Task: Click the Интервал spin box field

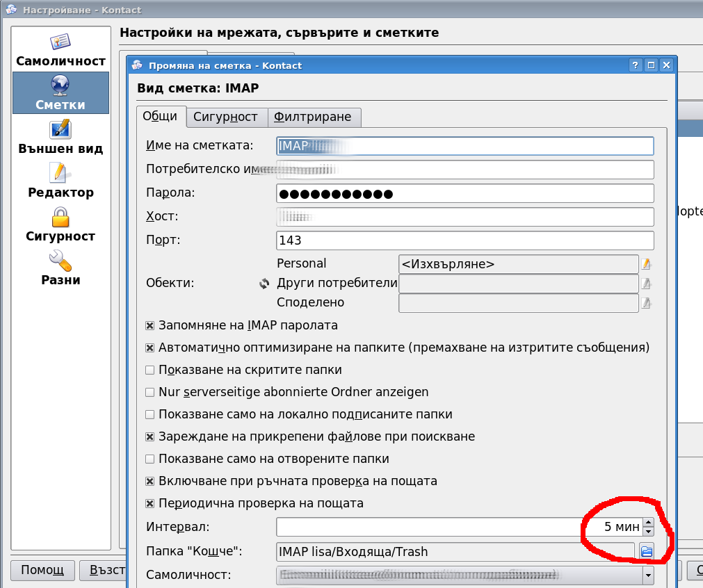Action: point(460,527)
